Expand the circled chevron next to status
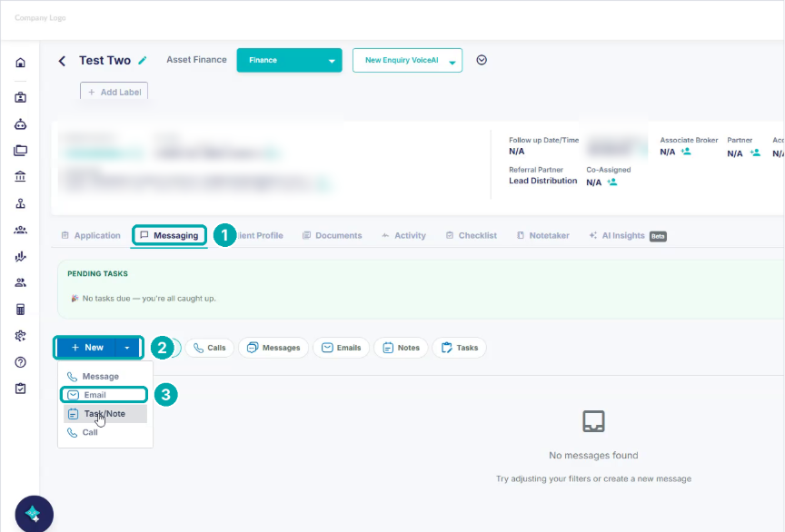The width and height of the screenshot is (785, 532). pyautogui.click(x=482, y=60)
